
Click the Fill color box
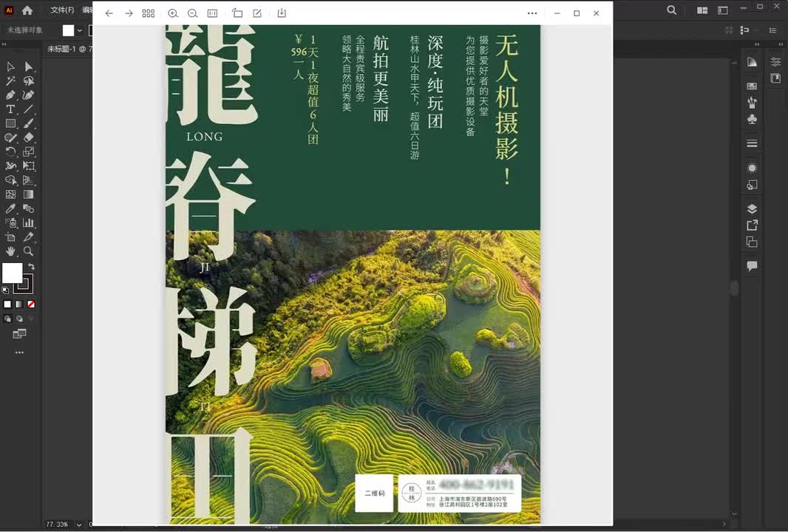[x=12, y=273]
